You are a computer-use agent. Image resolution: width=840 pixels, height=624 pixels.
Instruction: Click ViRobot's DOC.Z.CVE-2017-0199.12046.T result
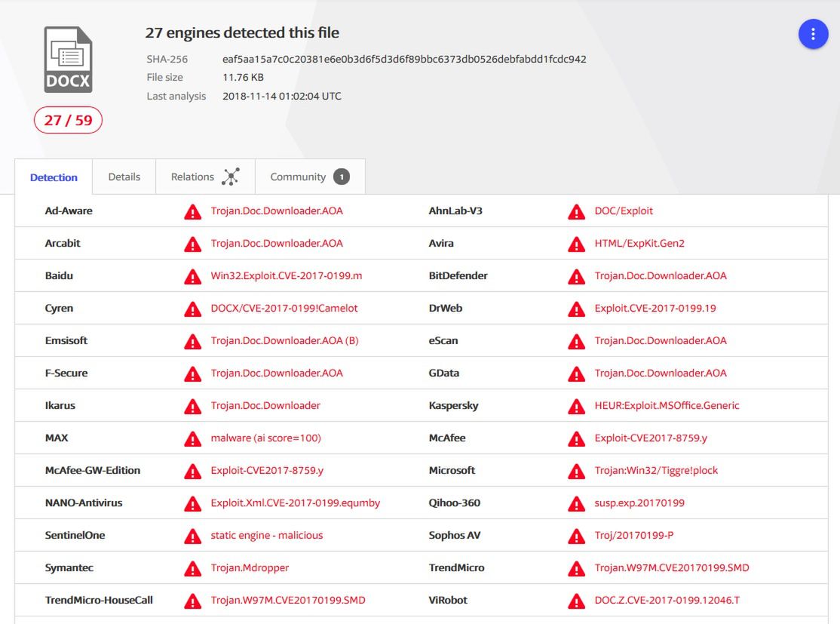(667, 600)
